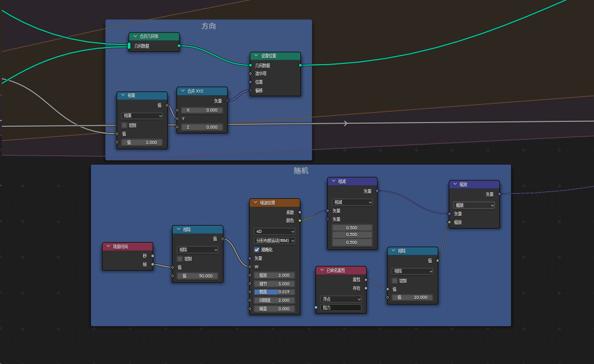Click the 畸变 0.000 field
Image resolution: width=594 pixels, height=364 pixels.
pos(274,309)
